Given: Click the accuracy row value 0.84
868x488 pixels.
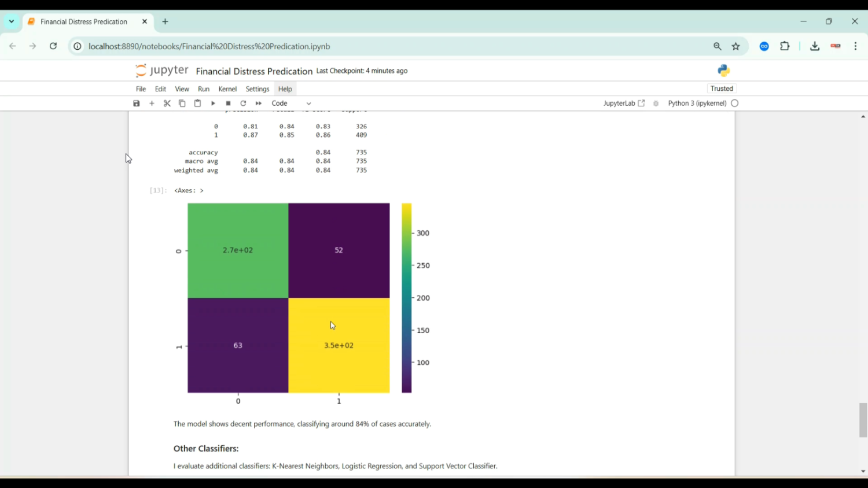Looking at the screenshot, I should [323, 153].
